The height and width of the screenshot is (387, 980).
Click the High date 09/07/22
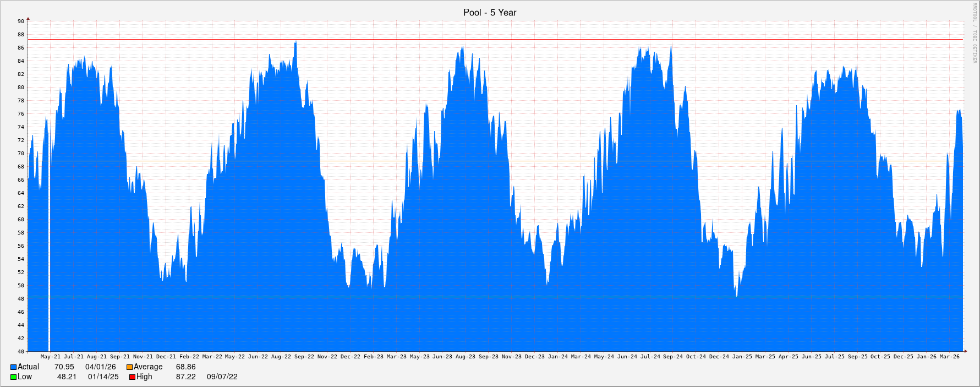222,377
